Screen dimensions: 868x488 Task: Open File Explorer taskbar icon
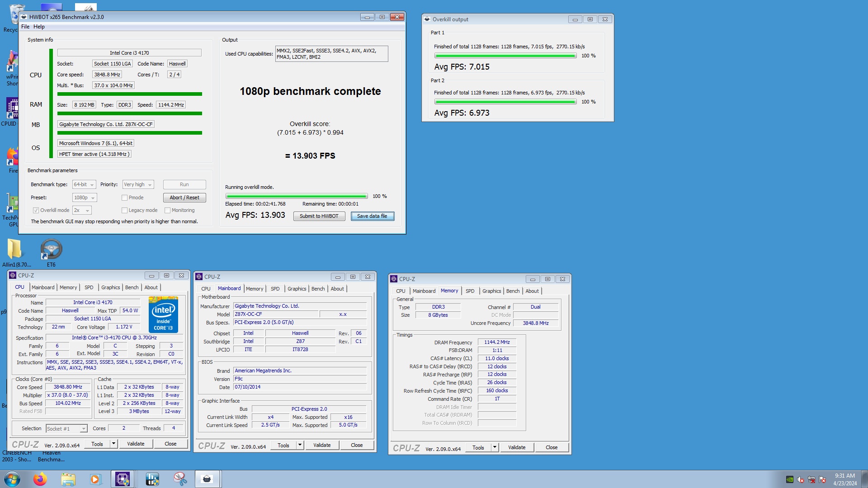coord(68,479)
